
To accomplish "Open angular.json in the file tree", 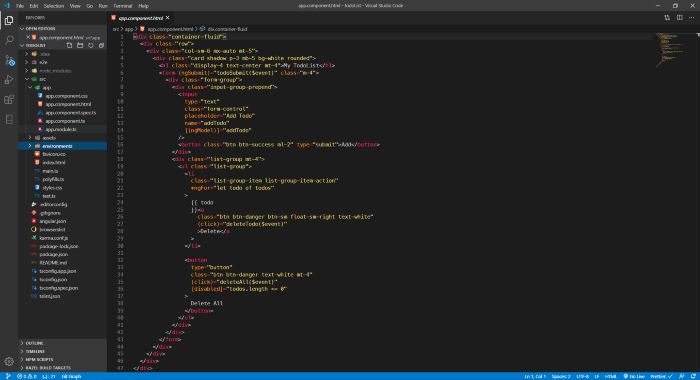I will (62, 221).
